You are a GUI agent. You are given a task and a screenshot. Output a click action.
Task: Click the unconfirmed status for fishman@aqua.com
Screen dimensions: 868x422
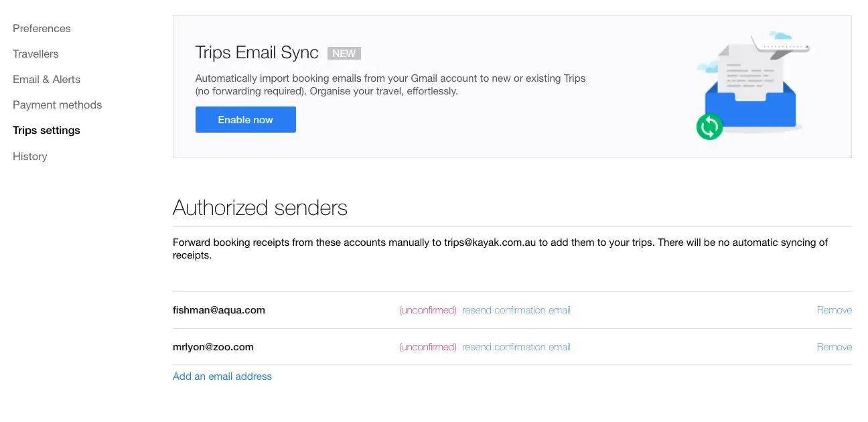(x=428, y=310)
